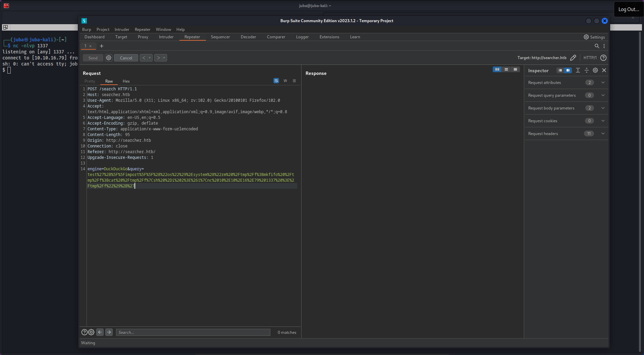Dock Inspector to the left side
This screenshot has height=355, width=644.
click(x=560, y=70)
